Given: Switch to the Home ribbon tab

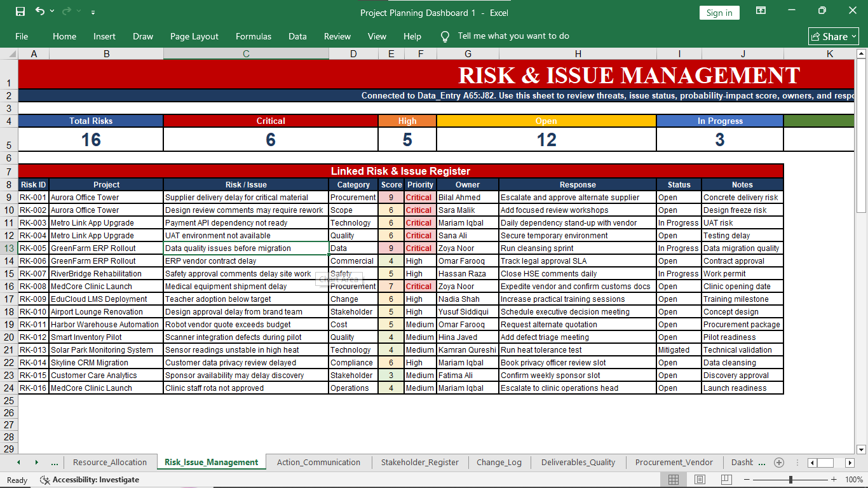Looking at the screenshot, I should pos(64,36).
